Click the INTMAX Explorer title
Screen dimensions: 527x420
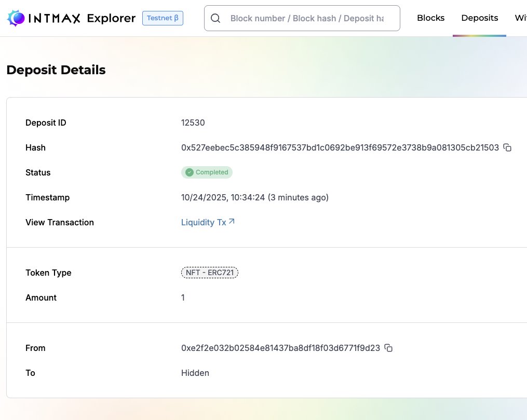83,18
